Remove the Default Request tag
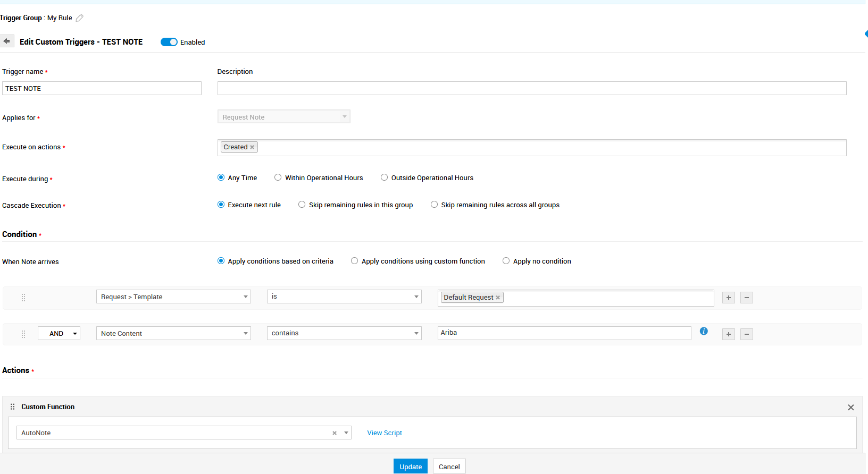The height and width of the screenshot is (474, 868). pos(498,298)
